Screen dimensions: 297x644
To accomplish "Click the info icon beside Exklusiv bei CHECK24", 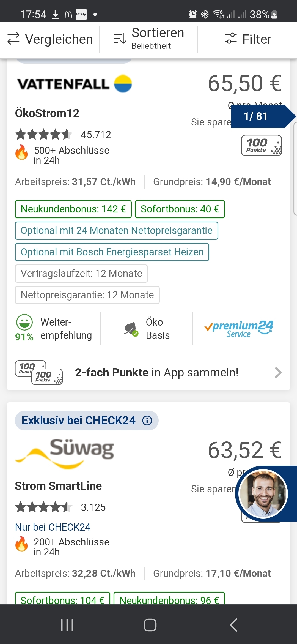I will [147, 421].
